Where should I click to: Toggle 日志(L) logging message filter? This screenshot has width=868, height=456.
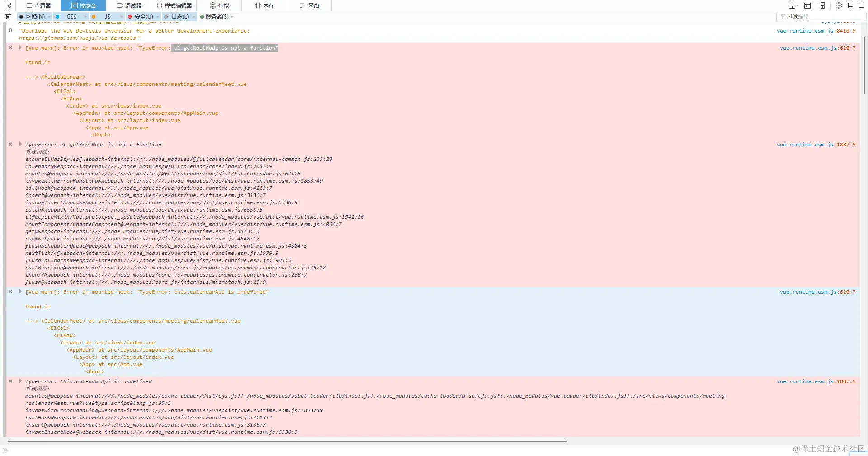[177, 17]
